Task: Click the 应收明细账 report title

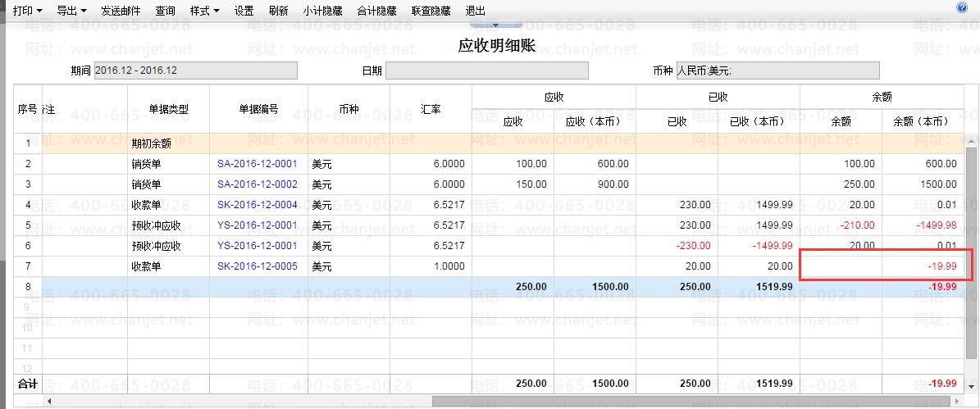Action: click(x=497, y=46)
